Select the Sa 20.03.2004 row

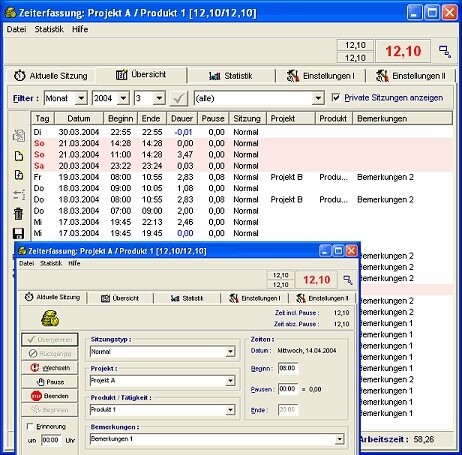pyautogui.click(x=242, y=166)
